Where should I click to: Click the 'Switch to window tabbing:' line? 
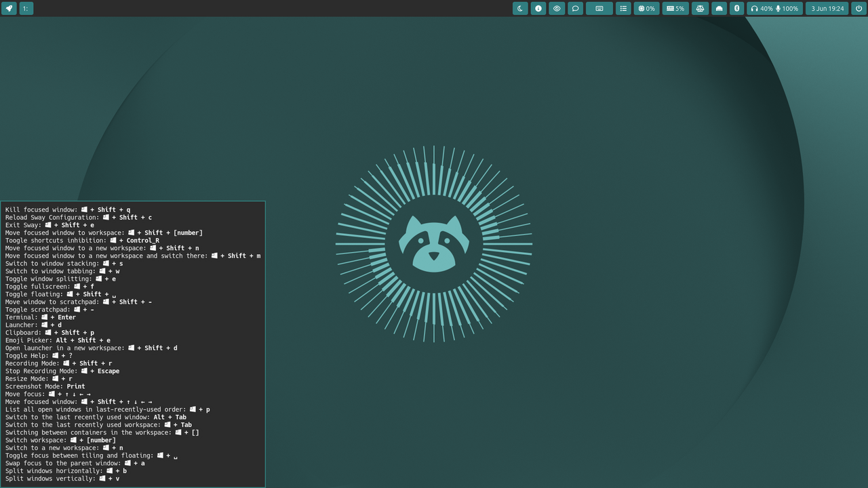coord(62,271)
